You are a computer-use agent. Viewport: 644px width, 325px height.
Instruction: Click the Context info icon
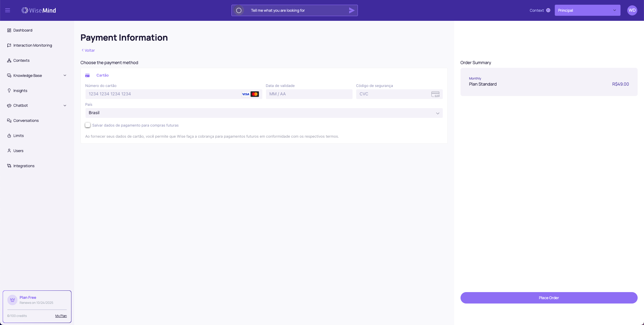pyautogui.click(x=548, y=10)
